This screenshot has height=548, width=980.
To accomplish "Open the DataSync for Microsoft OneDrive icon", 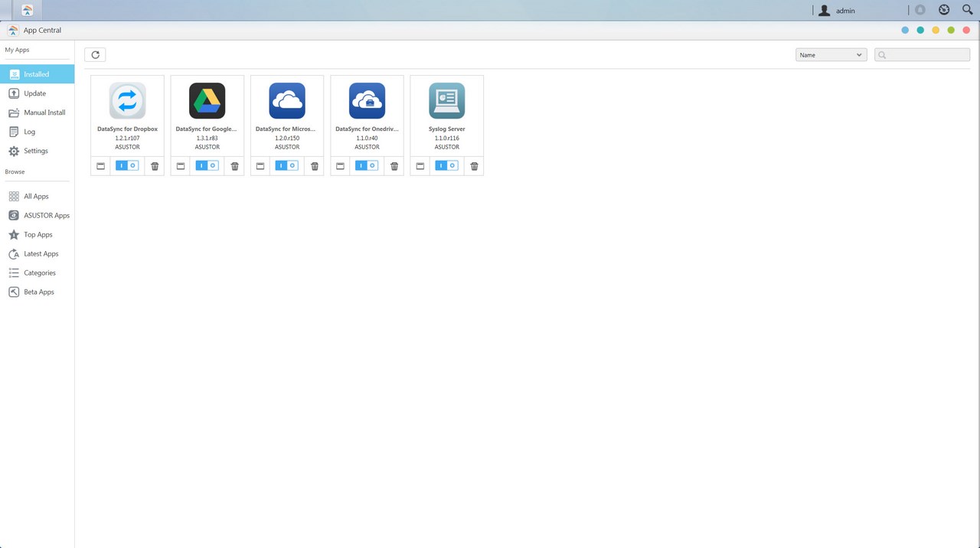I will pos(287,101).
